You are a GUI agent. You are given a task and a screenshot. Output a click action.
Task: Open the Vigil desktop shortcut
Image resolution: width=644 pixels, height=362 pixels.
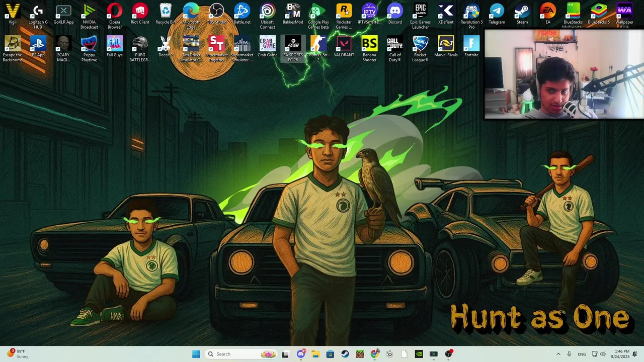click(13, 14)
